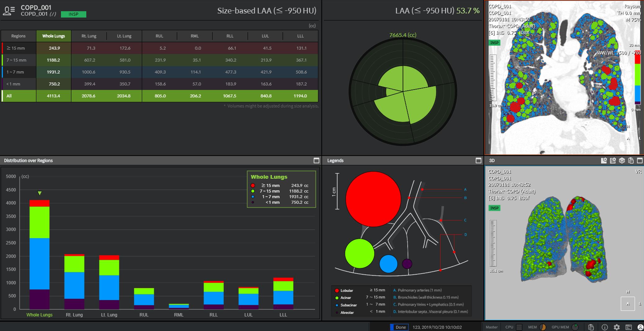Select the Whole Lungs bar in chart
This screenshot has width=644, height=331.
click(x=39, y=255)
